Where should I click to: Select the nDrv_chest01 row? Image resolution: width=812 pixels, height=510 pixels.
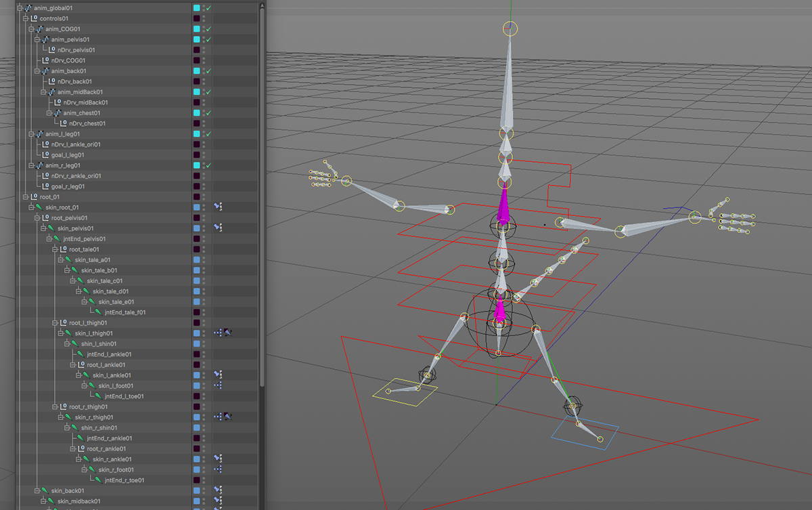click(87, 123)
